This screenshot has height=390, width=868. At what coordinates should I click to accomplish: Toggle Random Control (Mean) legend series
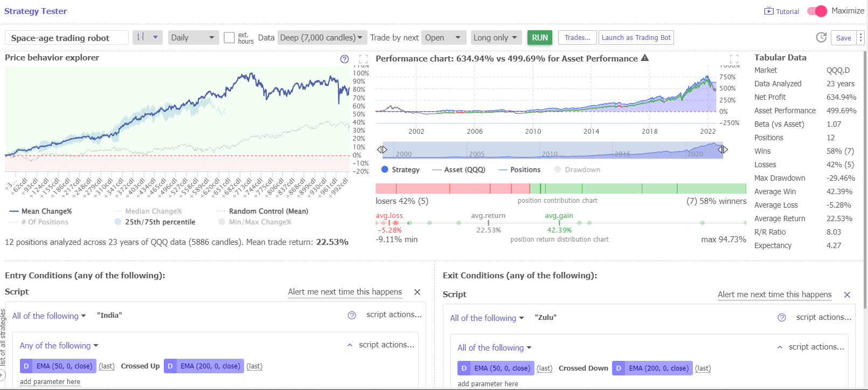pos(262,211)
